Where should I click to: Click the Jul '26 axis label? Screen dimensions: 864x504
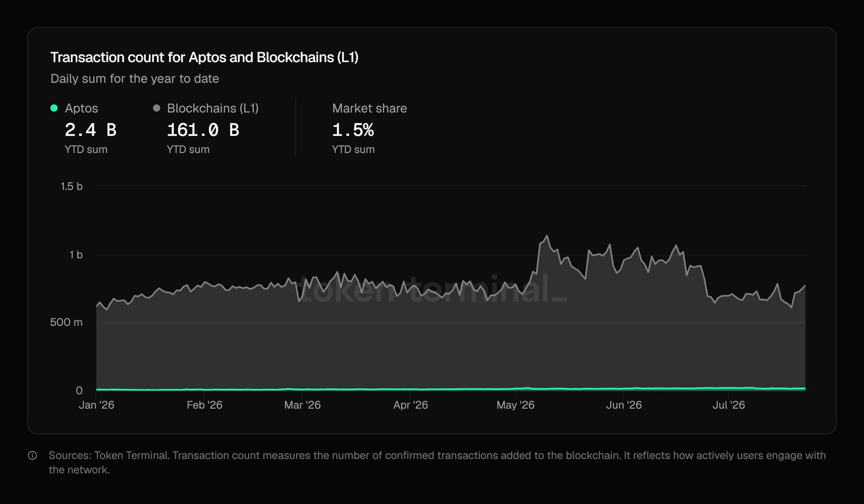click(729, 405)
